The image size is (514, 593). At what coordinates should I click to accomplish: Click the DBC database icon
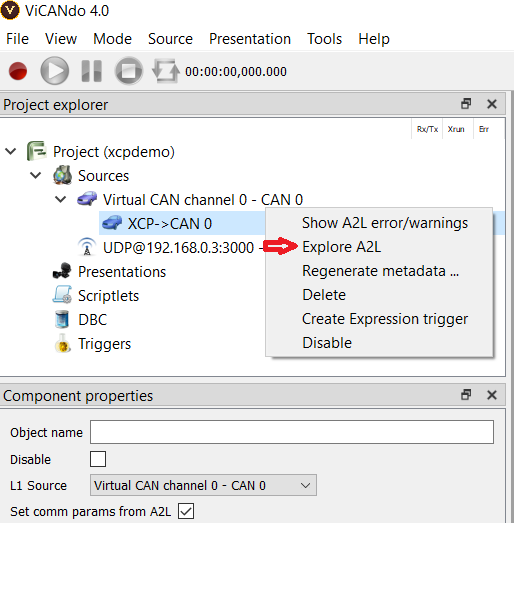point(62,320)
